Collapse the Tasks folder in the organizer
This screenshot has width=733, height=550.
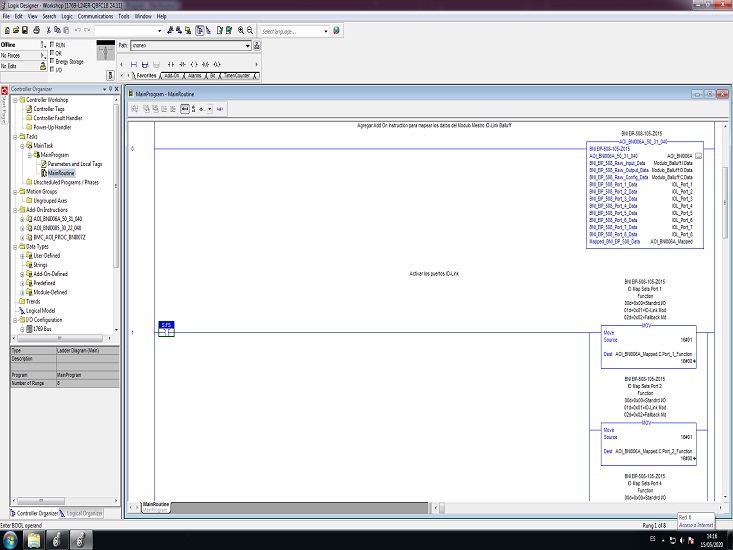pos(15,136)
